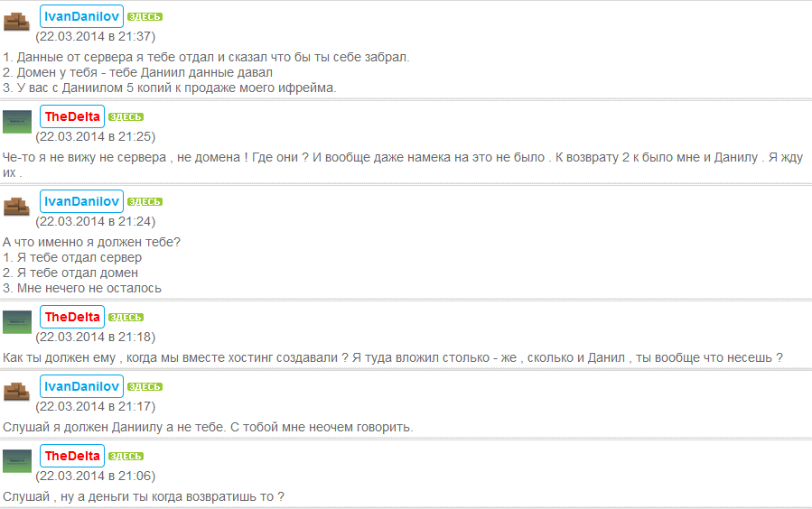The height and width of the screenshot is (509, 812).
Task: Click green 'здесь' badge on the 21:06 post
Action: 126,457
